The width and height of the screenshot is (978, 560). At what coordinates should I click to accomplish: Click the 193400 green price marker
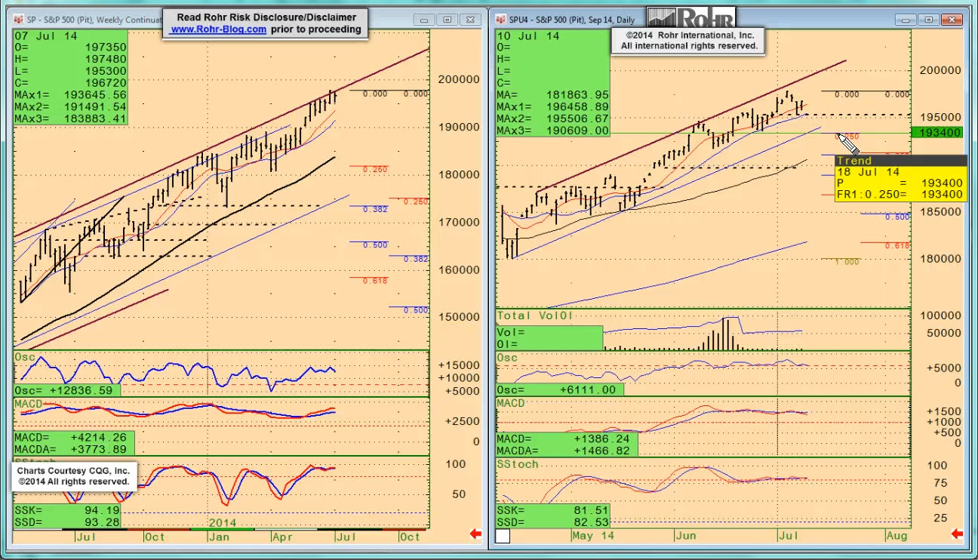(x=936, y=133)
